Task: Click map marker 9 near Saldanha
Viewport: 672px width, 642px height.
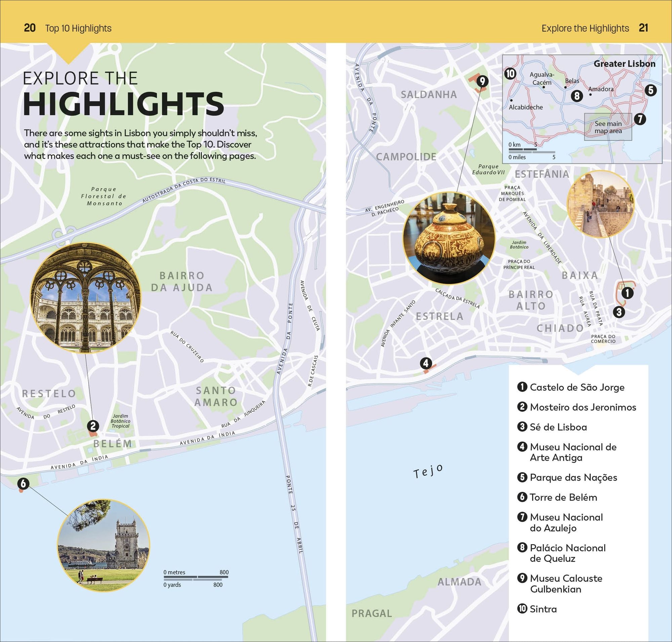Action: pyautogui.click(x=482, y=81)
